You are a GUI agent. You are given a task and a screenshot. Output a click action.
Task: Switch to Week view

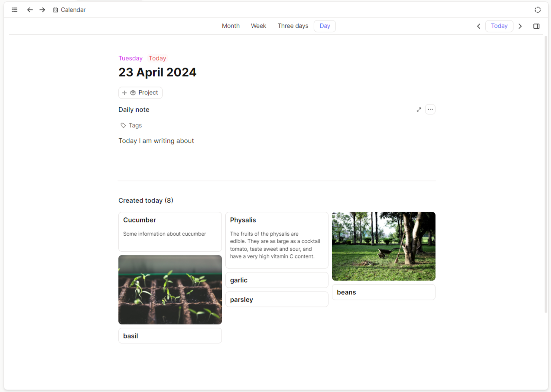(x=258, y=26)
